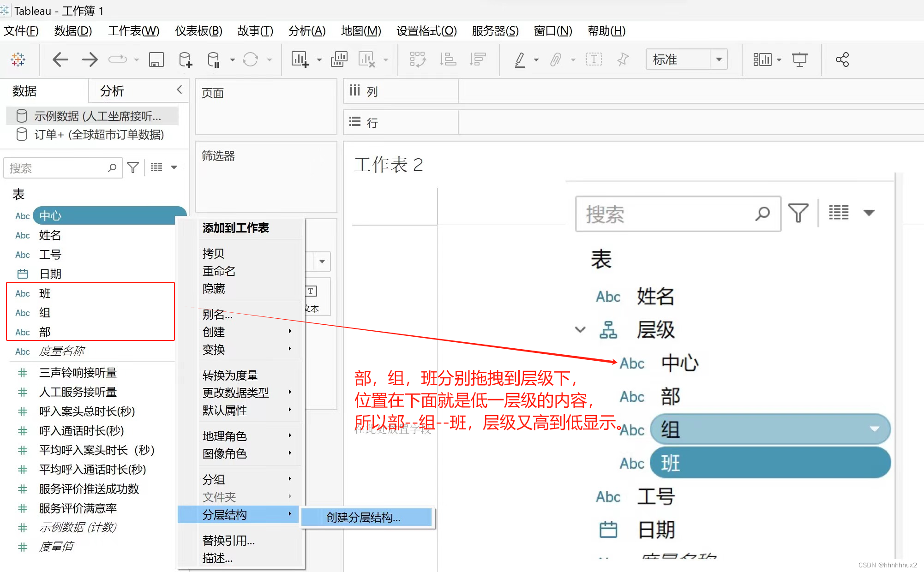Switch to the 分析 pane tab
Viewport: 924px width, 572px height.
(x=112, y=91)
